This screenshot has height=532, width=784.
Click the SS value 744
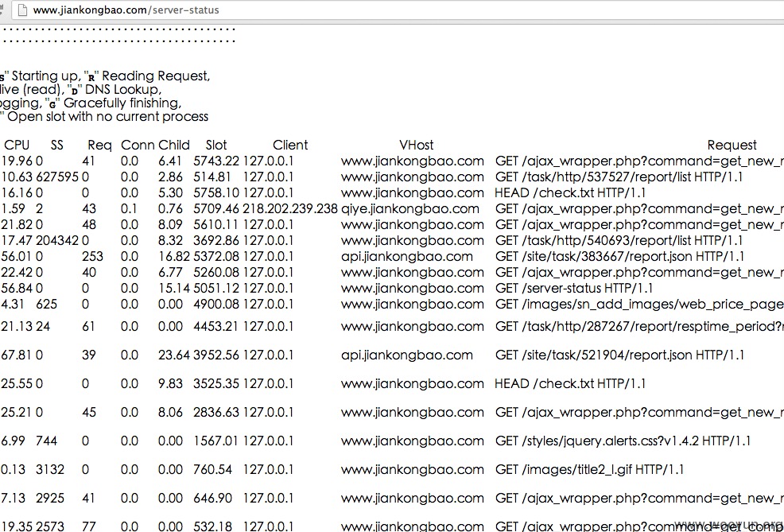pos(46,441)
